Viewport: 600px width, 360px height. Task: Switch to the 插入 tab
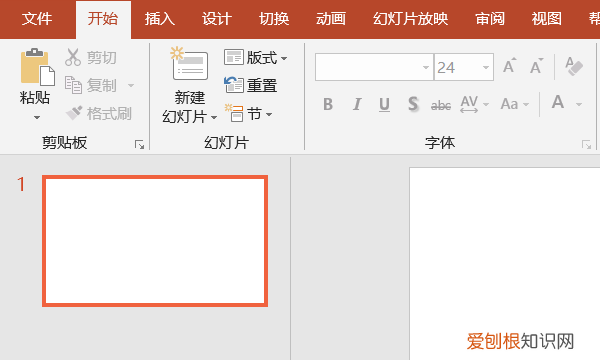point(160,19)
